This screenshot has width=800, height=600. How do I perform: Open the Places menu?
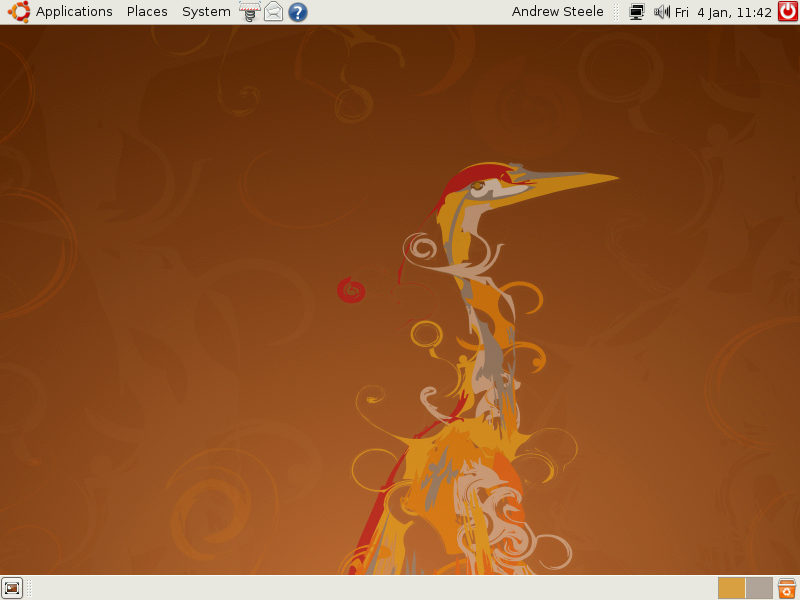point(147,12)
